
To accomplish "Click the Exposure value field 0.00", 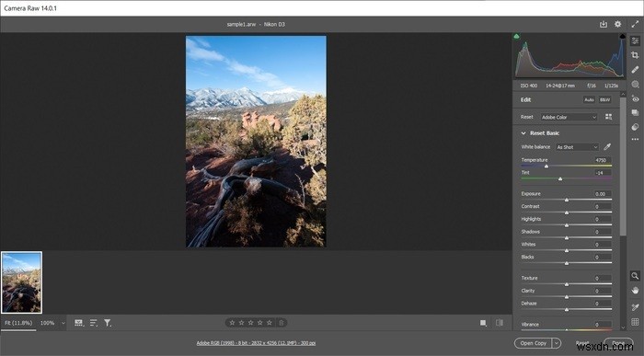I will (x=602, y=194).
